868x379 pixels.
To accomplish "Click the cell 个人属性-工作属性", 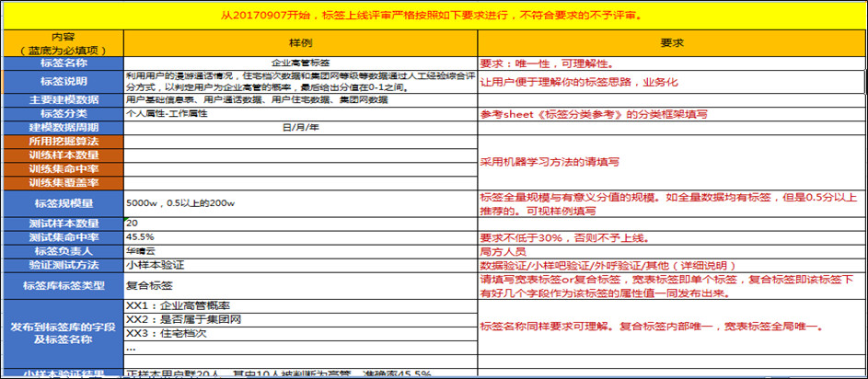I will point(301,114).
